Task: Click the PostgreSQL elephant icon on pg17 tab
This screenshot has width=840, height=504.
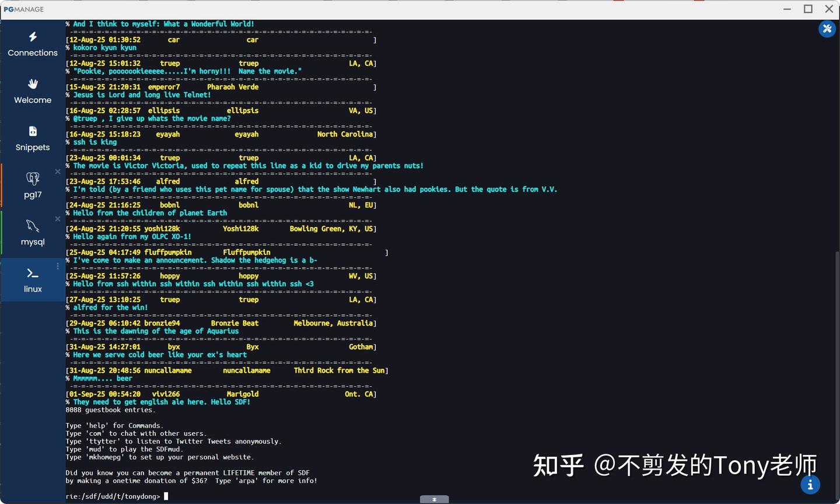Action: 32,178
